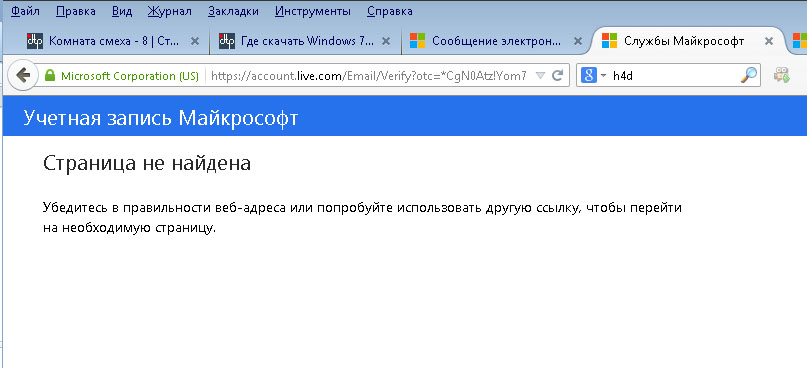
Task: Click the dtp favicon on Комната смеха tab
Action: tap(34, 41)
